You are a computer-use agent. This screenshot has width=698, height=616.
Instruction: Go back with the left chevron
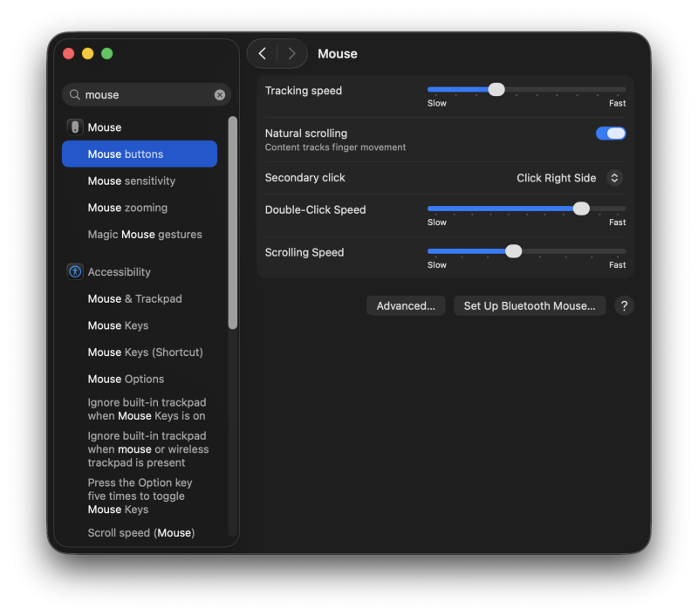(x=263, y=54)
